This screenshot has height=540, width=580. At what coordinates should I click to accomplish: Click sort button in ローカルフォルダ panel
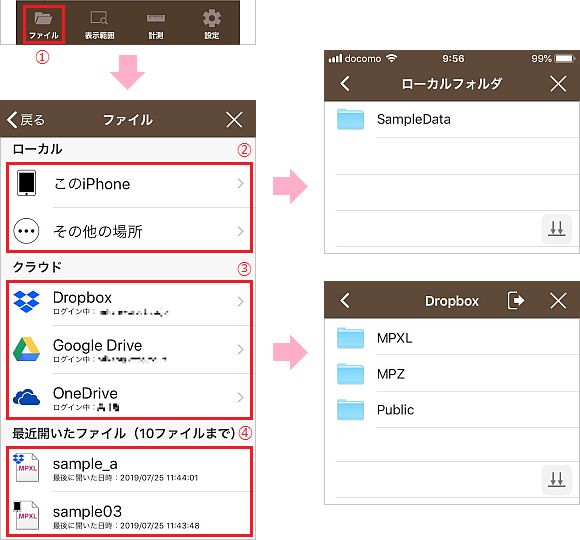coord(557,229)
